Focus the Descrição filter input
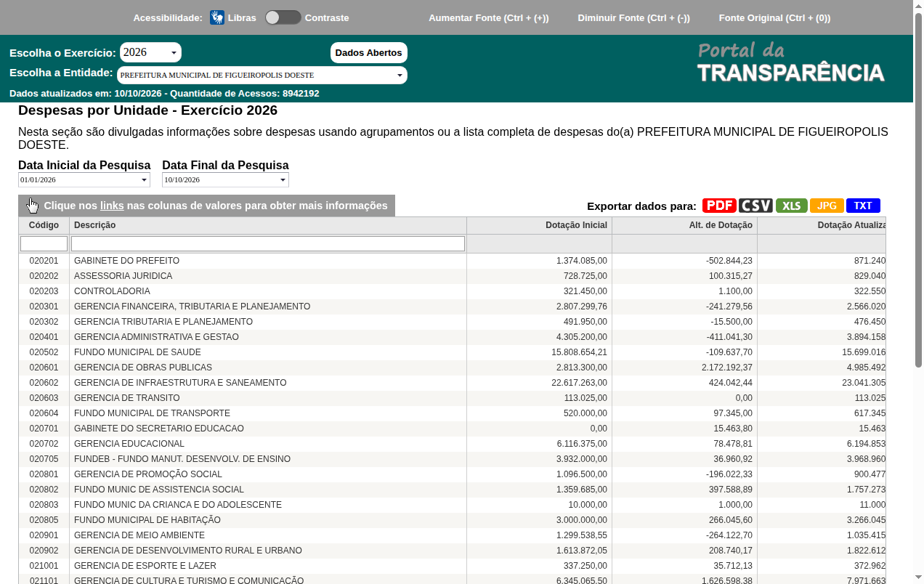 268,243
